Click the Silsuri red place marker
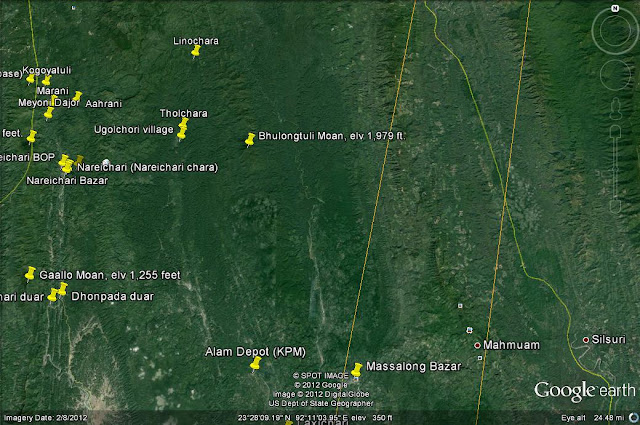The width and height of the screenshot is (640, 425). pos(586,340)
